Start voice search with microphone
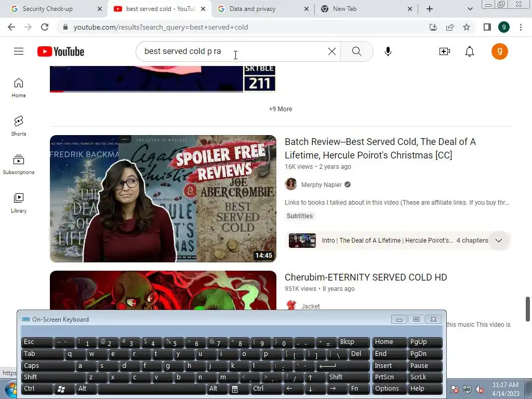The width and height of the screenshot is (532, 399). pos(388,51)
